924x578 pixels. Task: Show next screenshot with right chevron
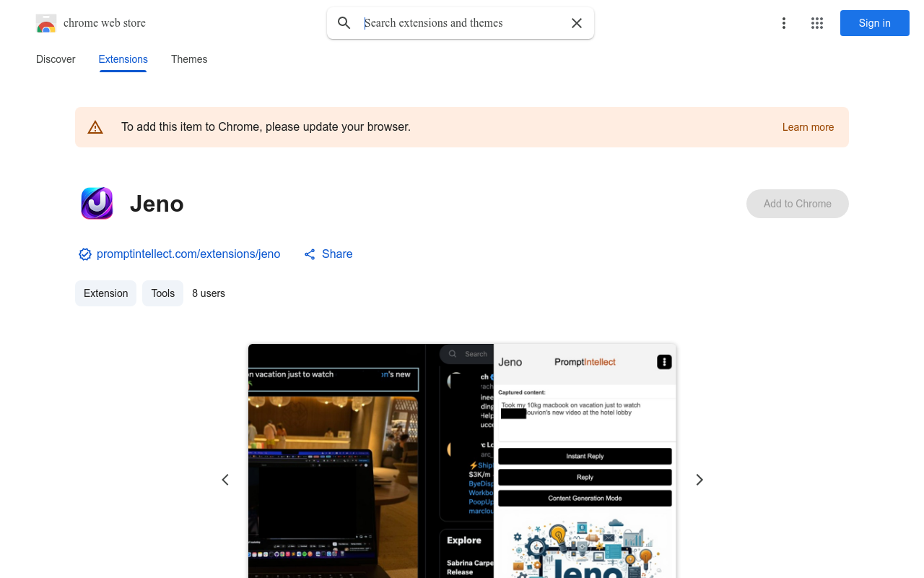pos(699,480)
